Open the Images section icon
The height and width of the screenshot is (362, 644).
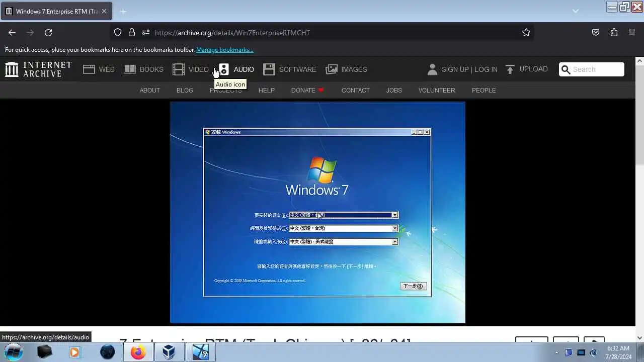click(x=332, y=69)
